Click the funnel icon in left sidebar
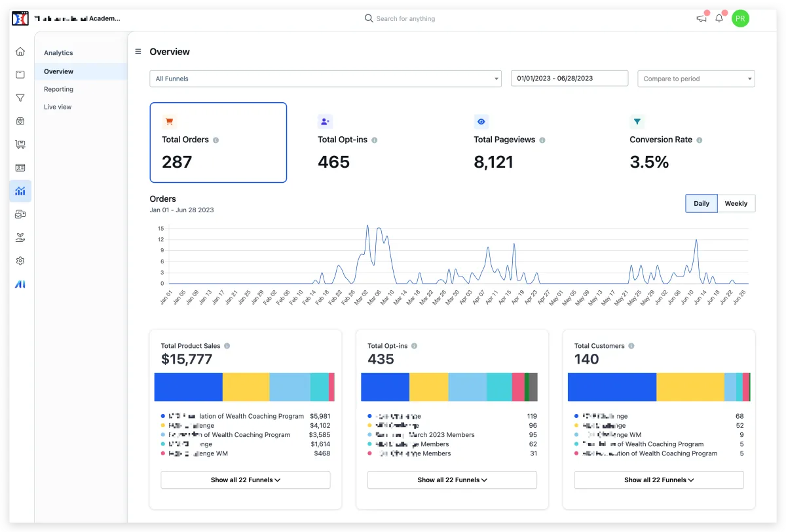This screenshot has height=532, width=786. (20, 98)
